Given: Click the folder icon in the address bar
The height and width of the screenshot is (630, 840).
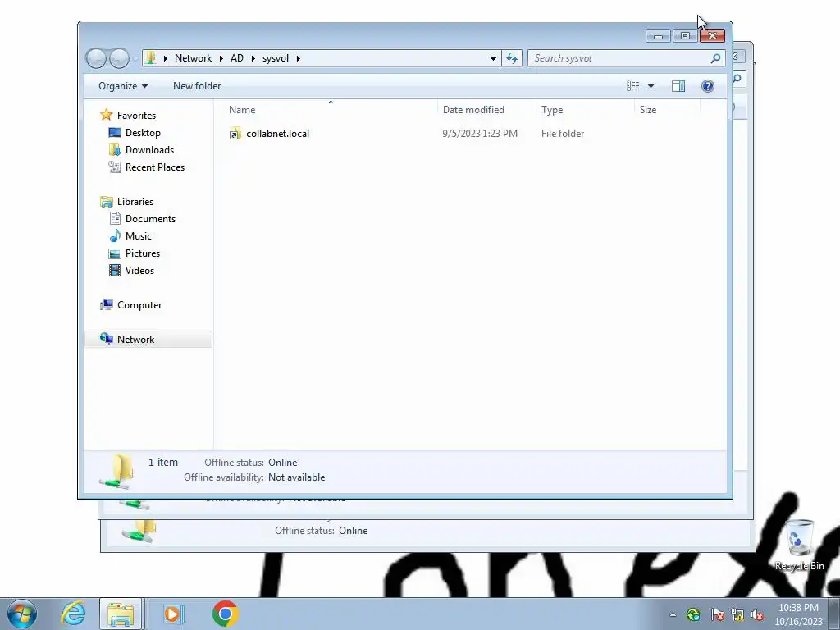Looking at the screenshot, I should [x=151, y=58].
